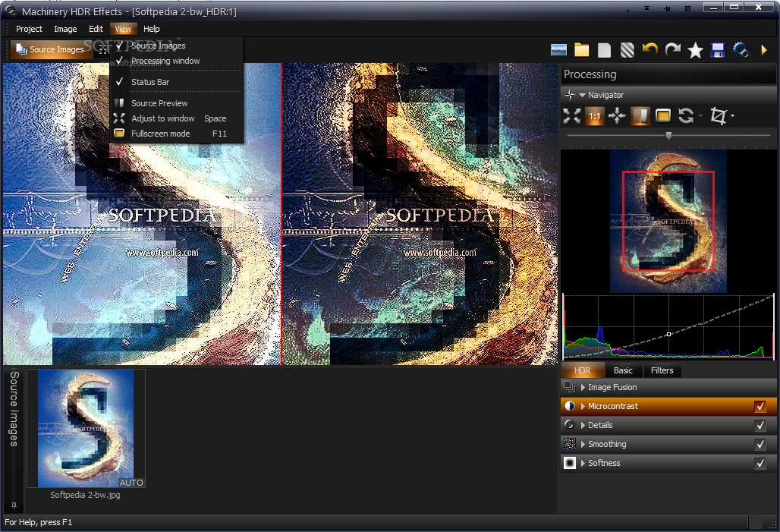Image resolution: width=780 pixels, height=532 pixels.
Task: Expand the Details section arrow
Action: click(x=583, y=425)
